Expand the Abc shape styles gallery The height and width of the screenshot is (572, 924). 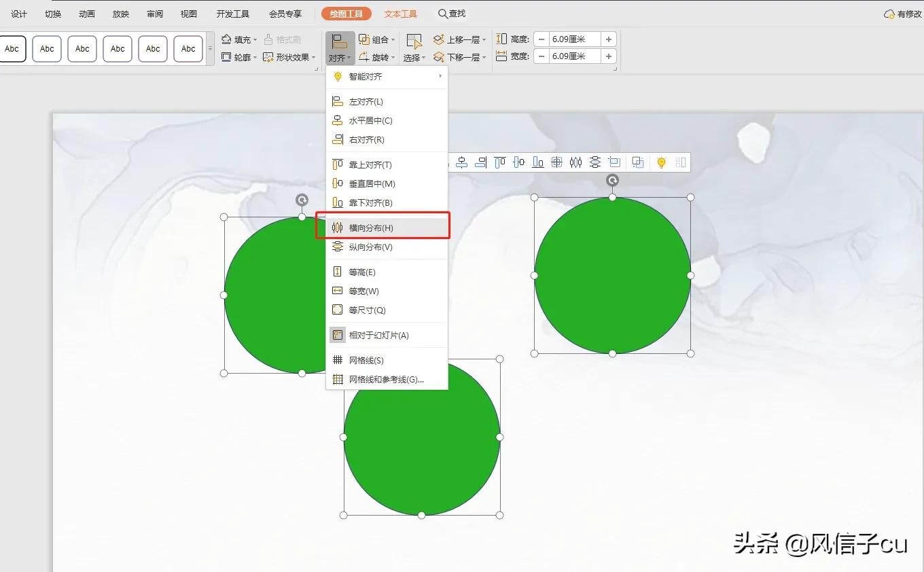pos(210,49)
